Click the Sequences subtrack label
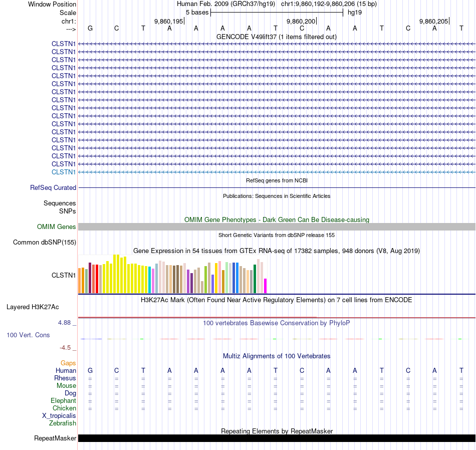Viewport: 476px width, 450px height. pos(60,203)
